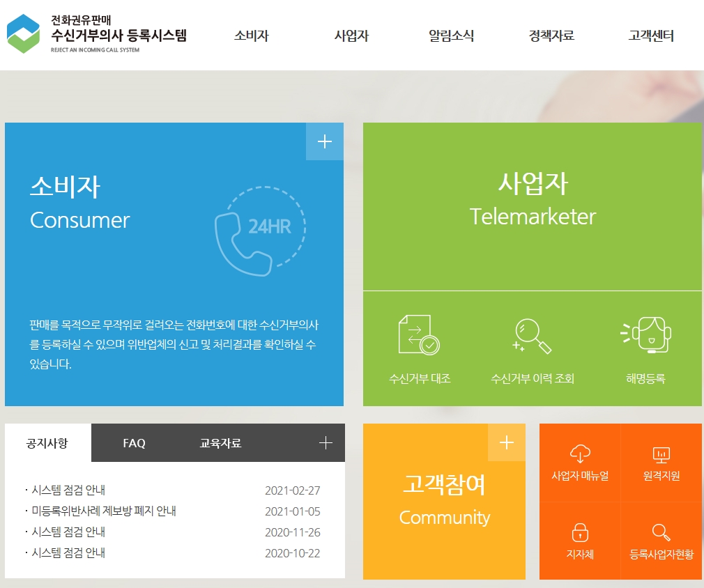This screenshot has height=588, width=704.
Task: Open the 고객참여 Community tile
Action: [x=444, y=502]
